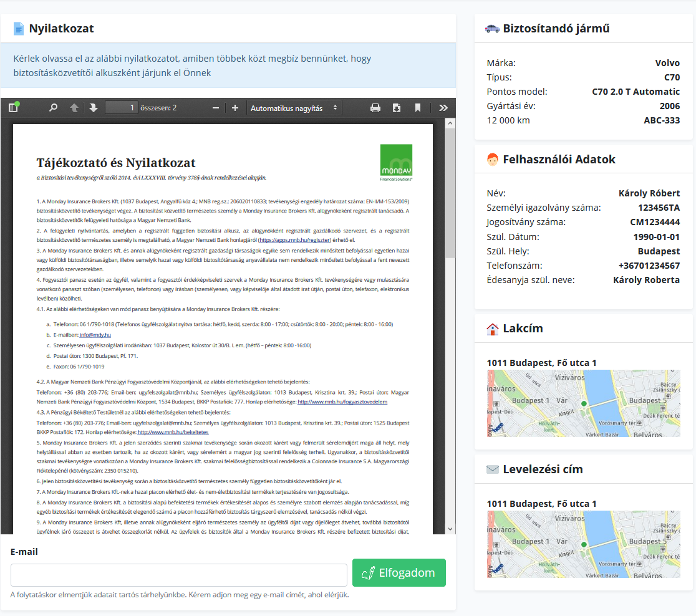The height and width of the screenshot is (616, 696).
Task: Print the PDF document
Action: tap(375, 108)
